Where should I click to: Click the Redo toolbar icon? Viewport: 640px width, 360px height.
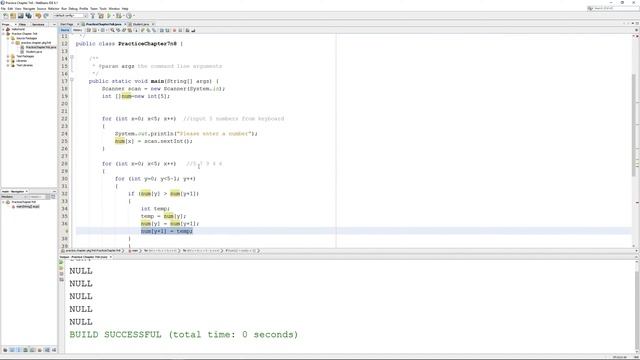point(46,16)
